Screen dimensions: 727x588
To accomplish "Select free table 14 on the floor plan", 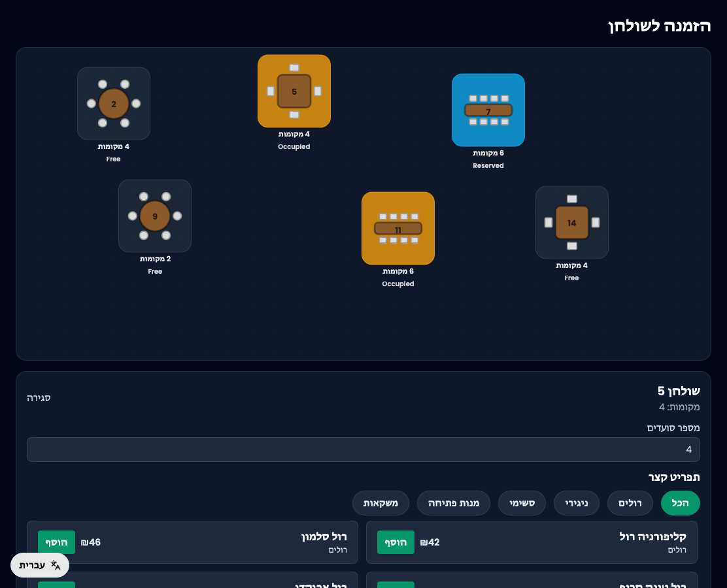I will 571,222.
